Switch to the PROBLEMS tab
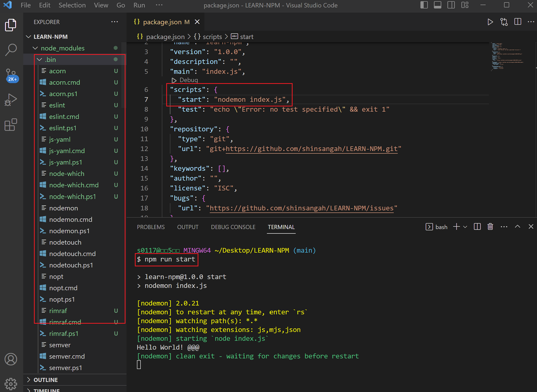The image size is (537, 392). [151, 227]
